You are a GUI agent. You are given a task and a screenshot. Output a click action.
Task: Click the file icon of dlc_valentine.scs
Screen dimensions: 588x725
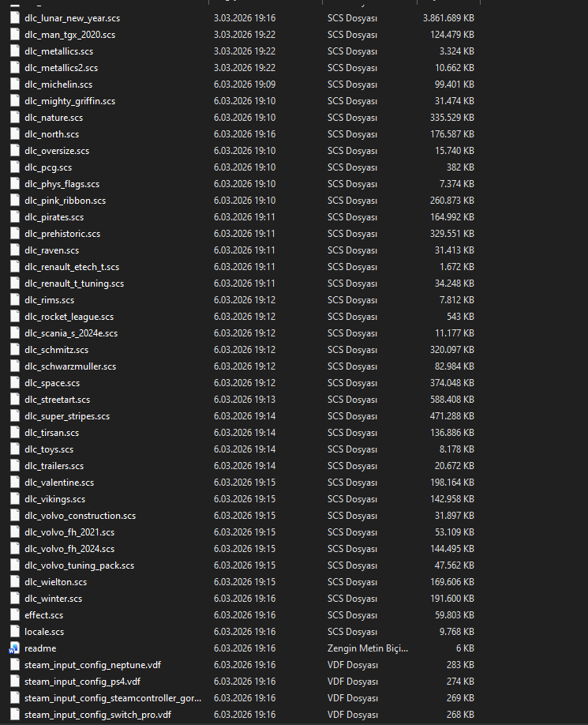[x=15, y=483]
